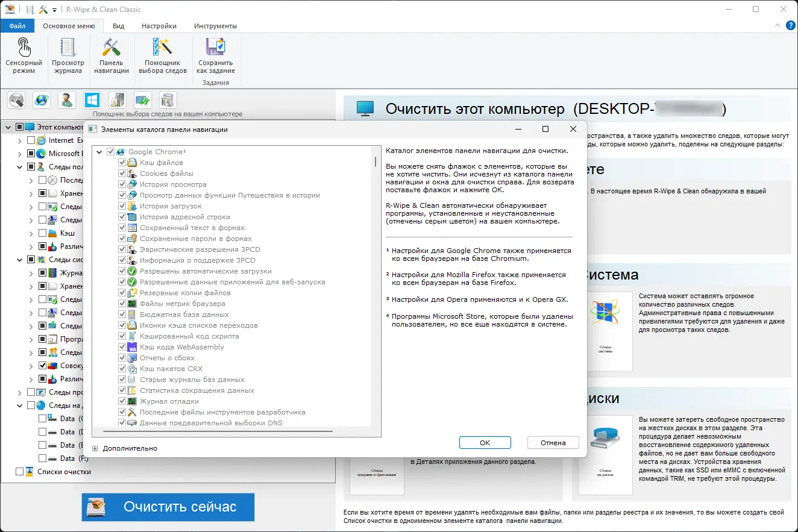Click the log notebook icon in title bar
Viewport: 798px width, 532px height.
(30, 10)
